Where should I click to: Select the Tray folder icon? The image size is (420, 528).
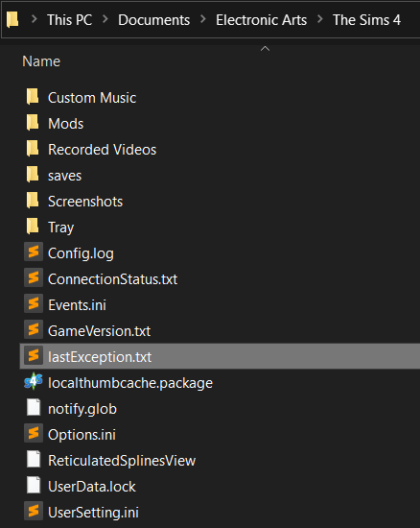point(33,227)
